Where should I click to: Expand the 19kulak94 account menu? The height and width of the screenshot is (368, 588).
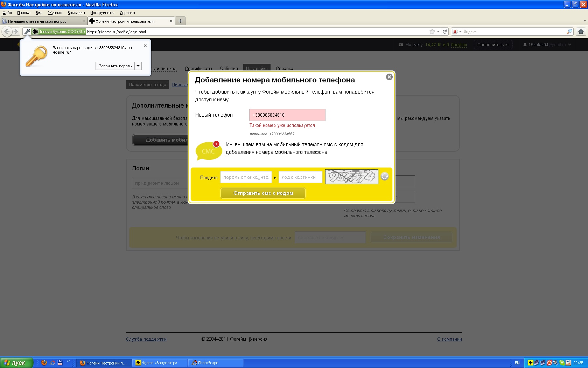(x=547, y=45)
